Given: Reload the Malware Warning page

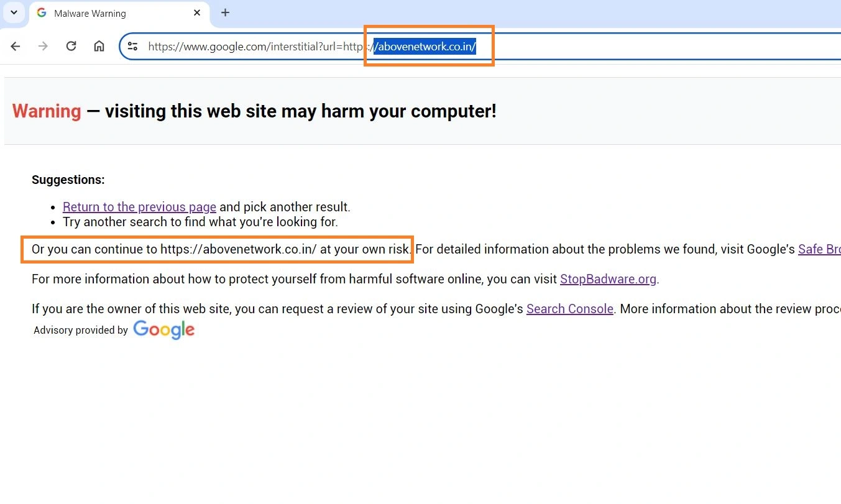Looking at the screenshot, I should pyautogui.click(x=71, y=46).
